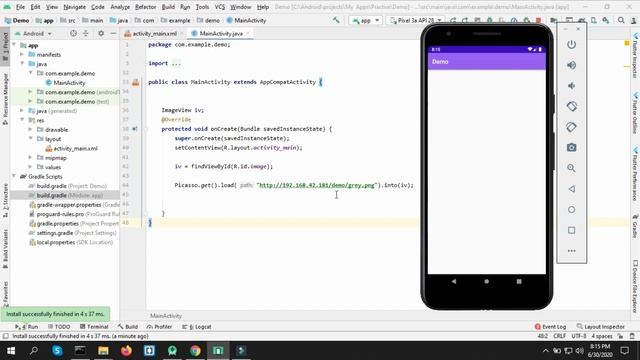The width and height of the screenshot is (640, 360).
Task: Click the MainActivity breadcrumb at top
Action: click(x=246, y=20)
